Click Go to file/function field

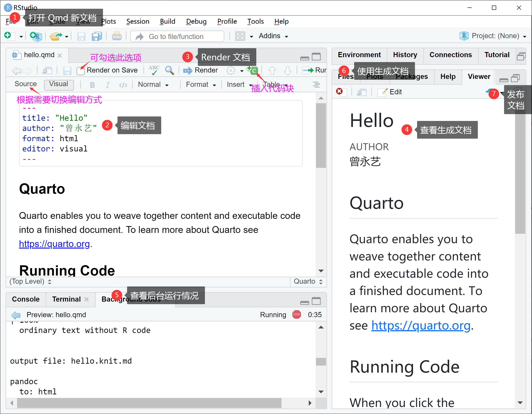click(x=177, y=36)
